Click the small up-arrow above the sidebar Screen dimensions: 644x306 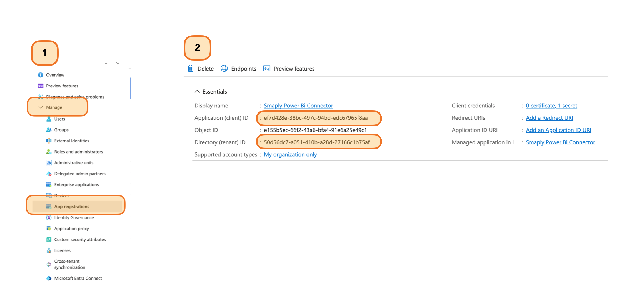point(106,63)
